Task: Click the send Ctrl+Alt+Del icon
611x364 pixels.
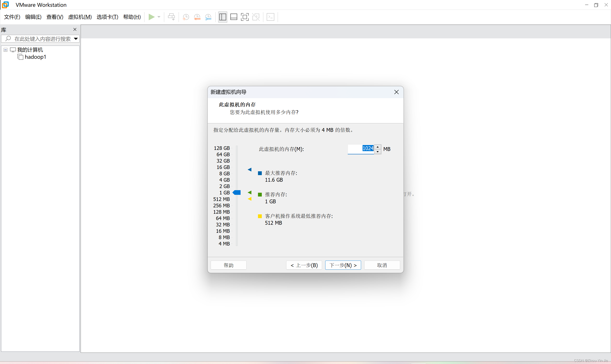Action: [x=171, y=17]
